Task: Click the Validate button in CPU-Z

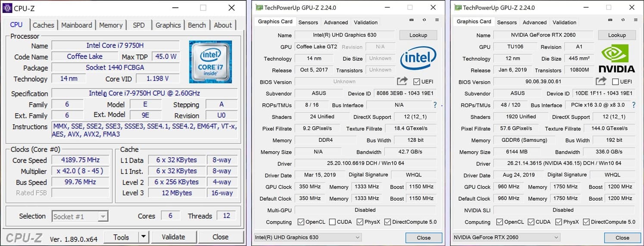Action: coord(173,237)
